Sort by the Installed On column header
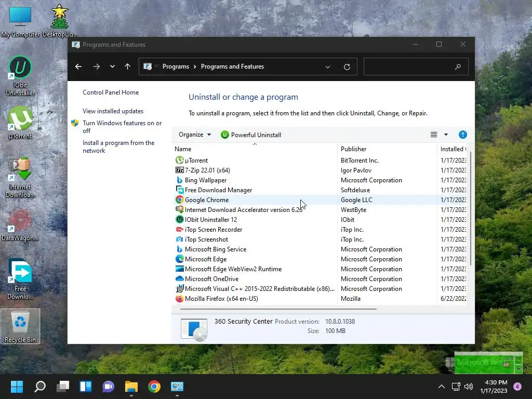Viewport: 532px width, 399px height. (x=453, y=149)
